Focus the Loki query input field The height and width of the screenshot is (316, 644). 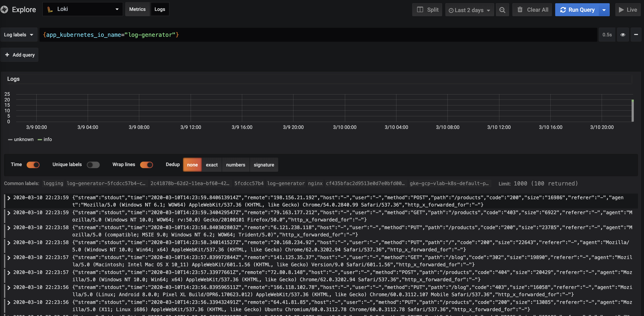[318, 35]
